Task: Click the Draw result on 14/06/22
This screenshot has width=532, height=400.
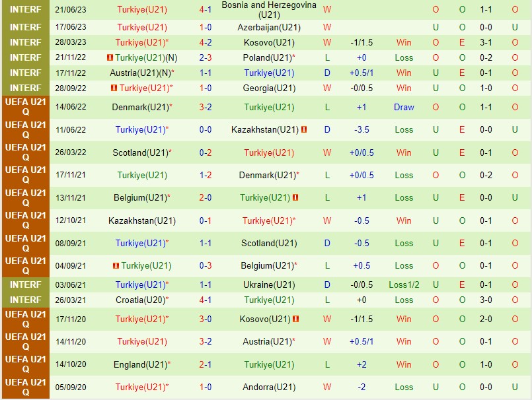Action: (x=404, y=108)
